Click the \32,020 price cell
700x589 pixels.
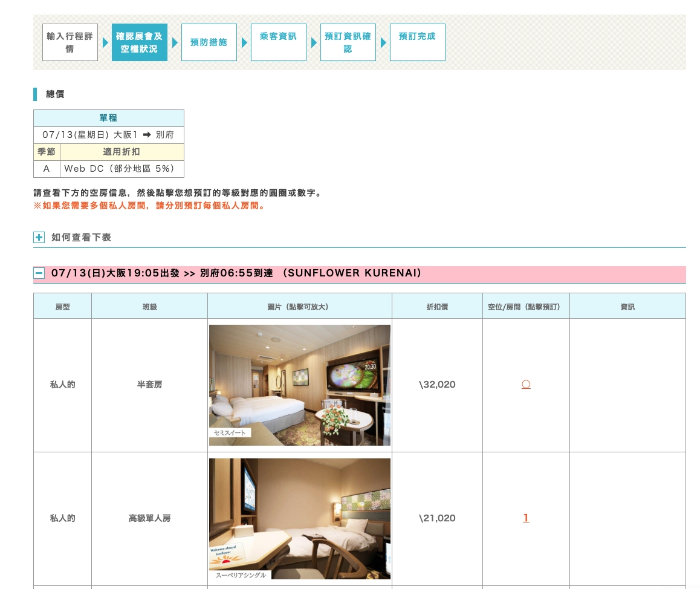(x=437, y=385)
